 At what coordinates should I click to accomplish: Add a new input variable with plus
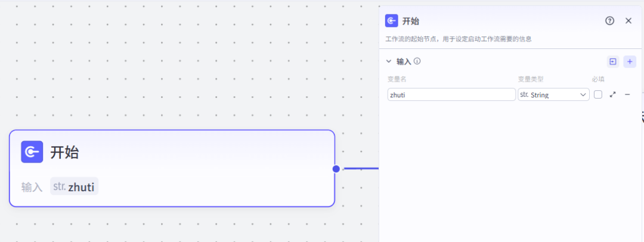pyautogui.click(x=630, y=62)
